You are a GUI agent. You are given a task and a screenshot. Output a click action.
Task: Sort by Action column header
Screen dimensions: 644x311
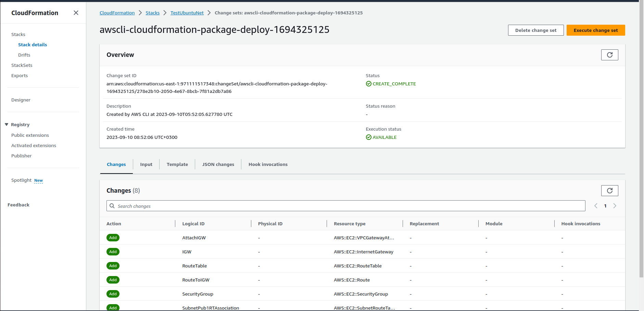point(114,224)
